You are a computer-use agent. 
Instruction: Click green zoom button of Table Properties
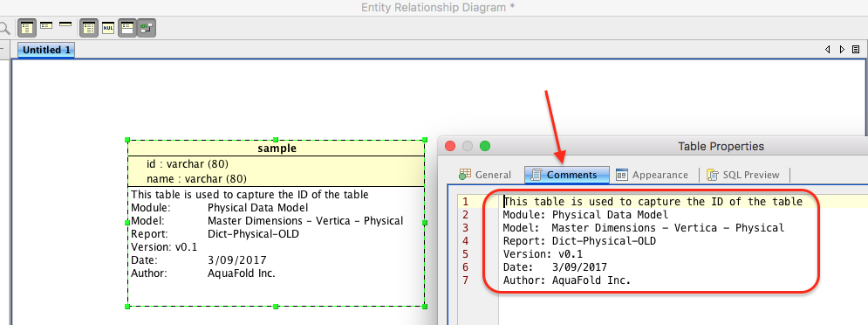point(485,147)
